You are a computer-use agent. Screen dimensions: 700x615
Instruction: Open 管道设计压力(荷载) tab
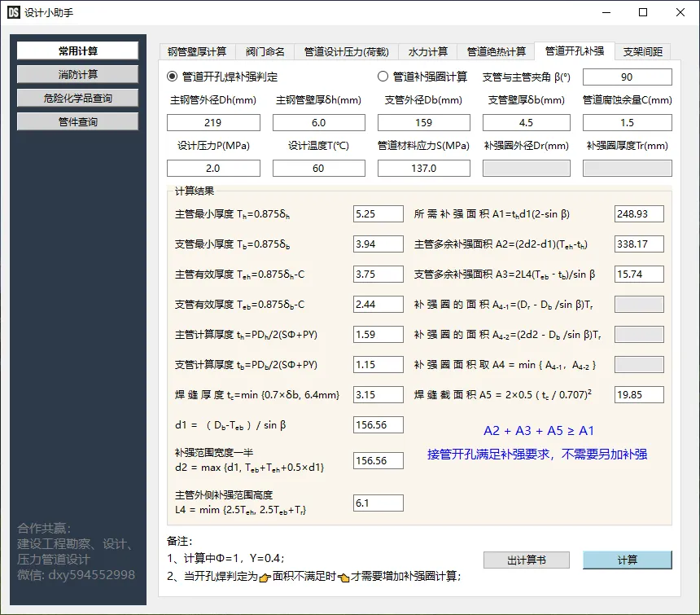point(346,52)
